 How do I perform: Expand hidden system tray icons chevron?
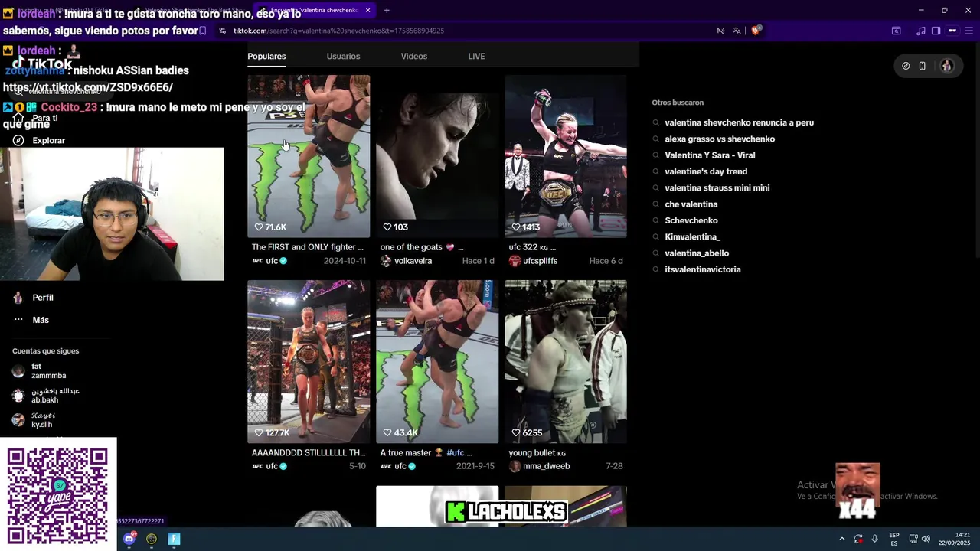[x=841, y=539]
